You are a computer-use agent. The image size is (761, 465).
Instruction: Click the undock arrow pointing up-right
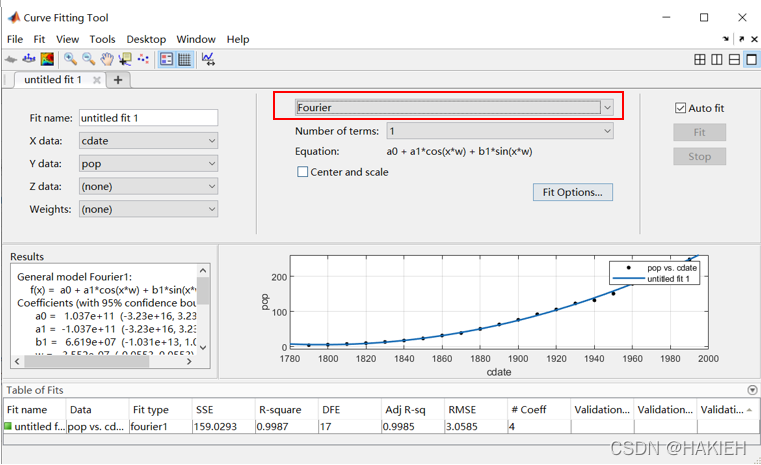(741, 39)
